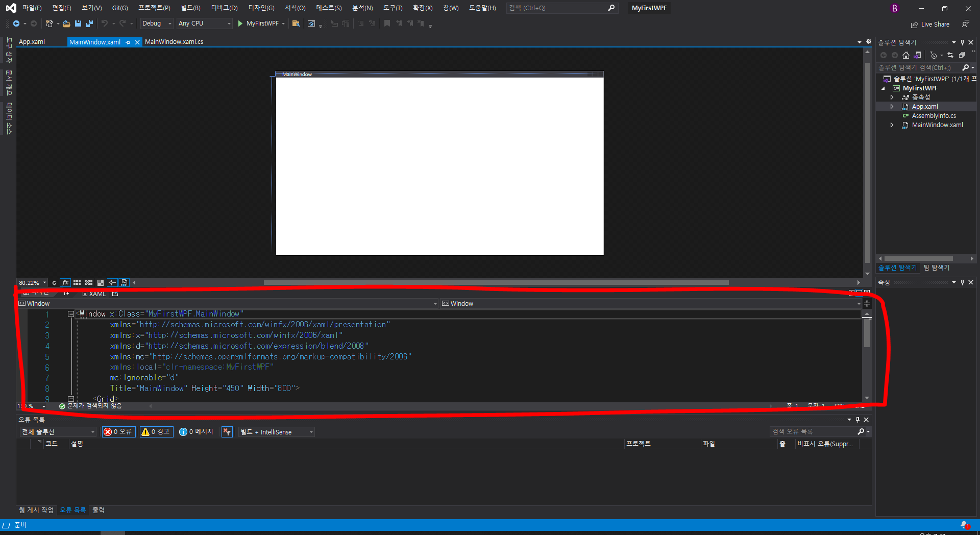
Task: Click the Save All icon
Action: click(89, 23)
